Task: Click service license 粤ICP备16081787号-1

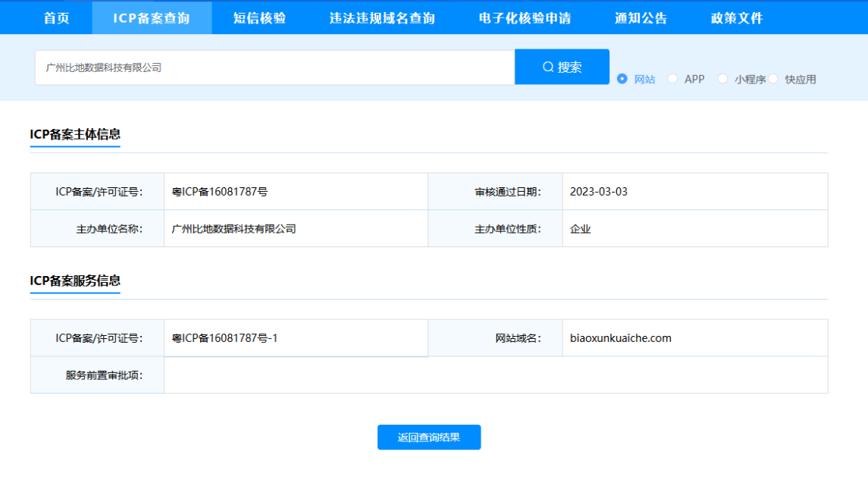Action: [224, 338]
